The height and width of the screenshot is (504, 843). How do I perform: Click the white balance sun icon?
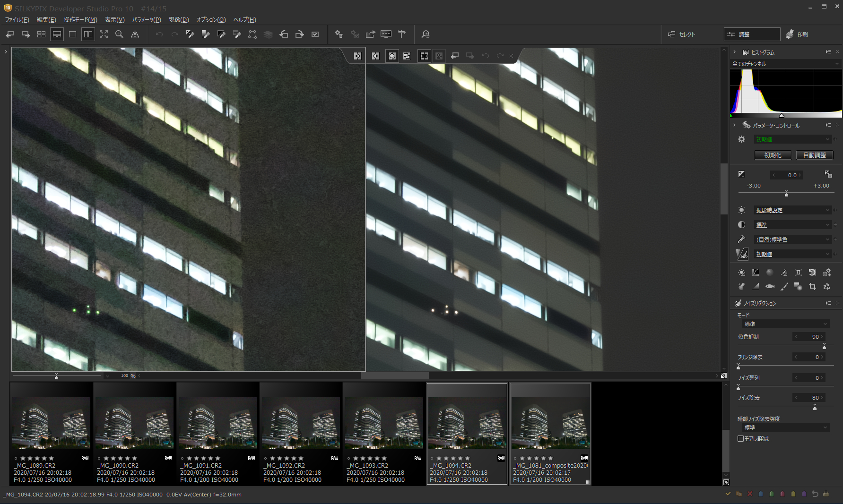coord(741,210)
